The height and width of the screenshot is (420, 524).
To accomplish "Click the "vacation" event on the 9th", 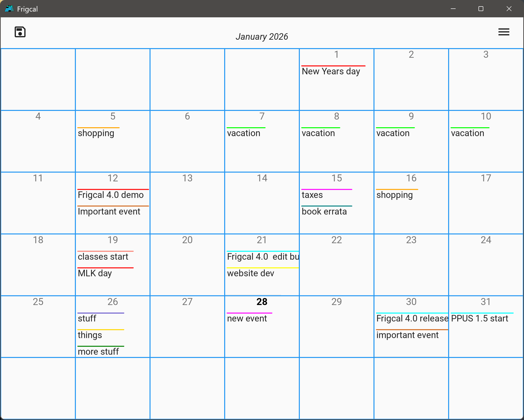I will click(393, 133).
